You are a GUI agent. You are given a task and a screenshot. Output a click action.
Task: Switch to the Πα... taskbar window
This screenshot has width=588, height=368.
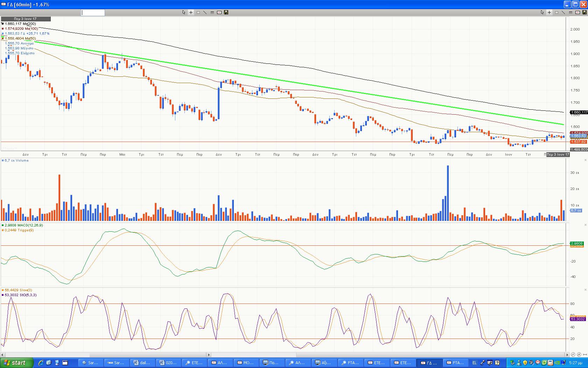[273, 363]
